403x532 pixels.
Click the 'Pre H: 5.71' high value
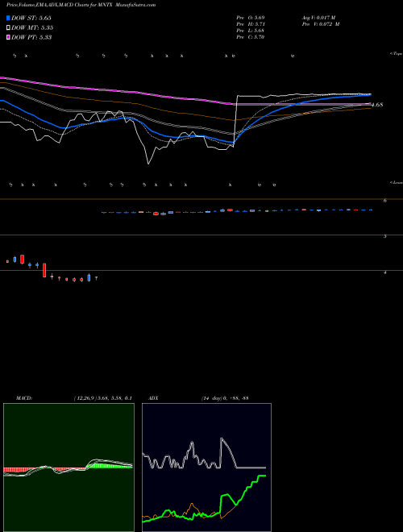coord(251,24)
